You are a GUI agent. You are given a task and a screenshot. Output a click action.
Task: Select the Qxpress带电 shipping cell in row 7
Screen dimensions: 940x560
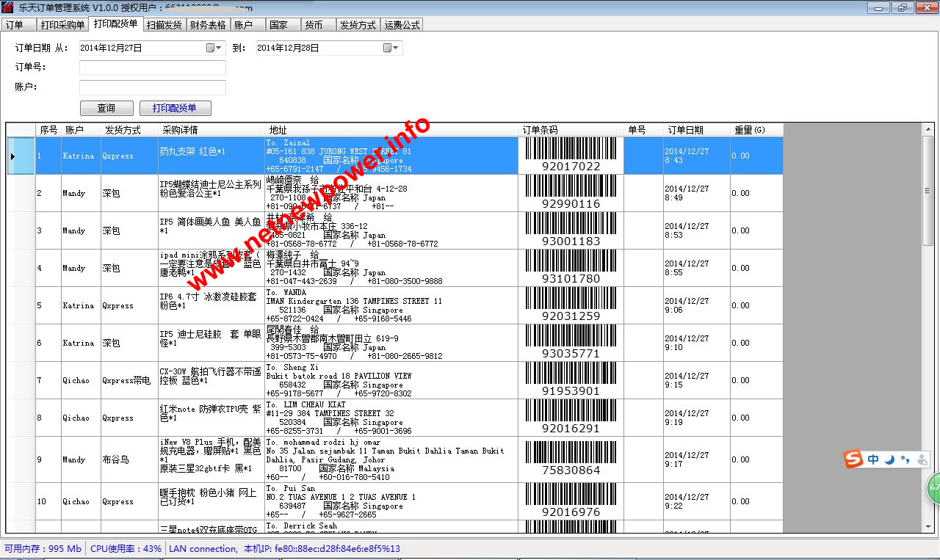129,380
